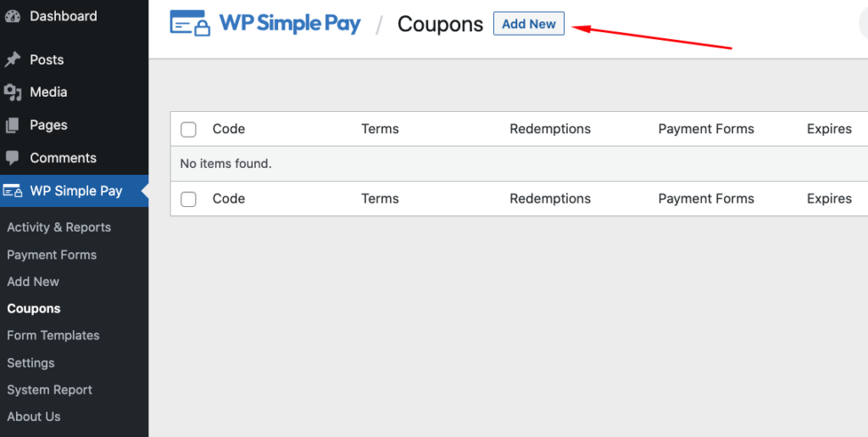The image size is (868, 437).
Task: Click the Expires column header at top
Action: pos(829,129)
